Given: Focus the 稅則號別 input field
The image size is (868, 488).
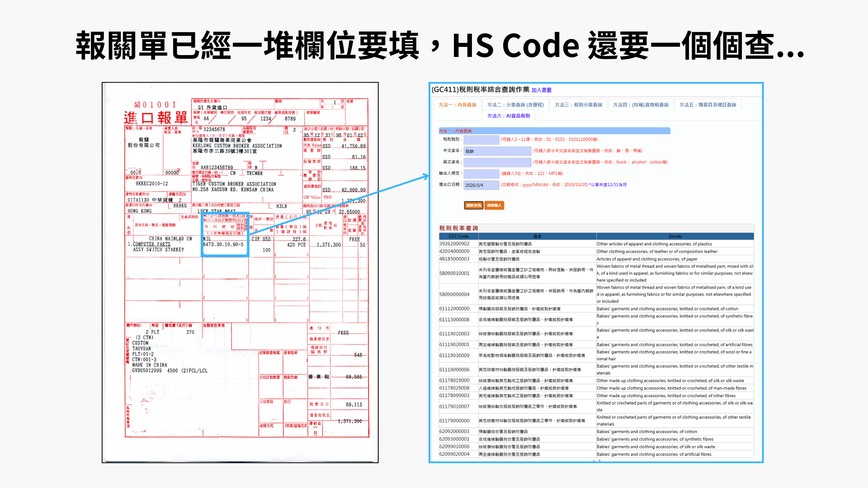Looking at the screenshot, I should point(481,140).
